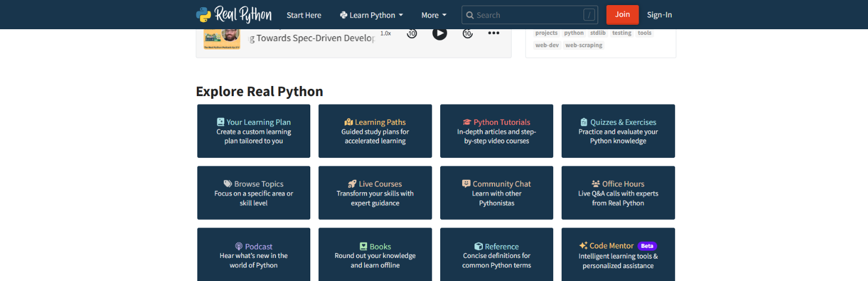The image size is (868, 281).
Task: Select the tools tag
Action: point(645,33)
